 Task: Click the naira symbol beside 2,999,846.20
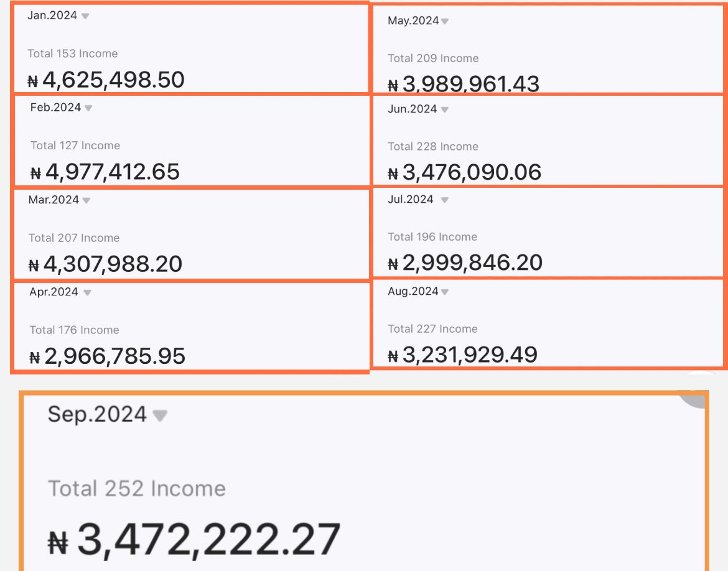tap(393, 264)
